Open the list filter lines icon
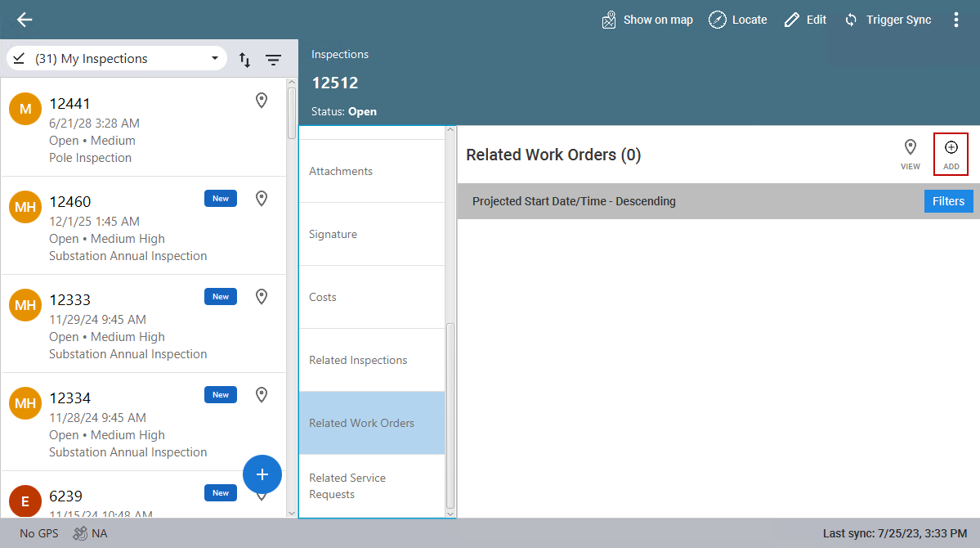The height and width of the screenshot is (548, 980). pyautogui.click(x=273, y=60)
